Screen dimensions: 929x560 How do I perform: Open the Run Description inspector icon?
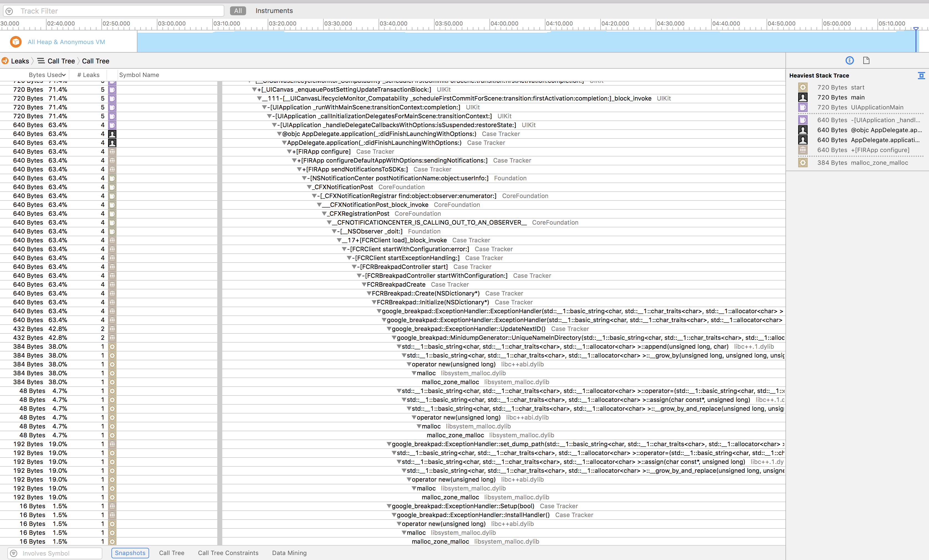click(x=866, y=60)
